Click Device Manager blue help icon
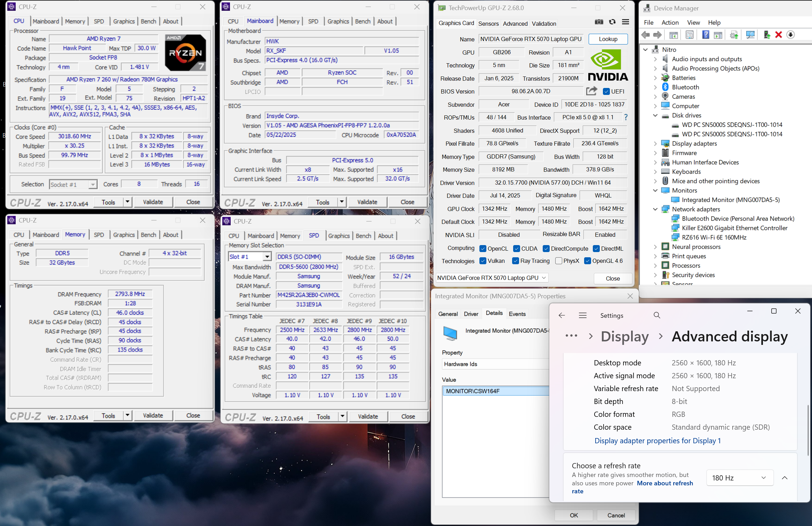 706,35
